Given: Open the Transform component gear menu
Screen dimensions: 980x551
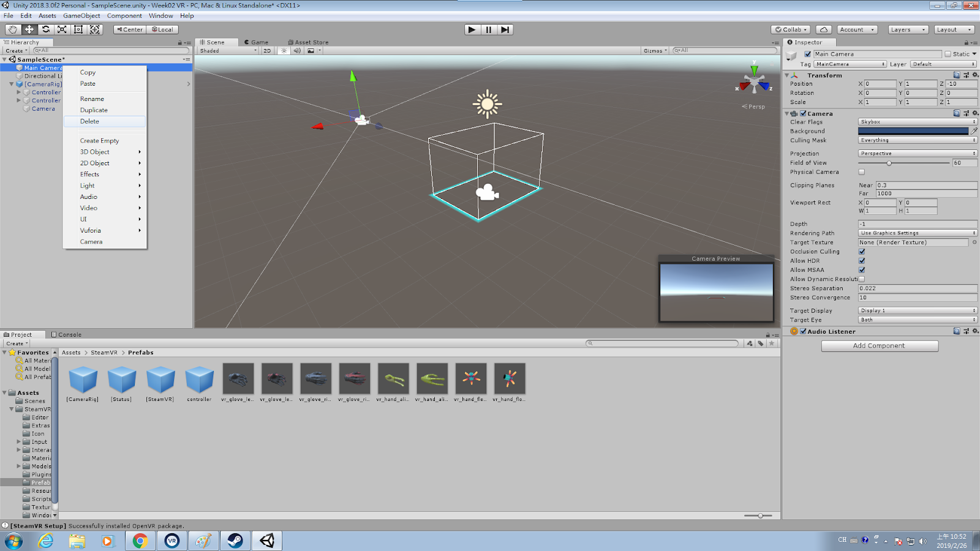Looking at the screenshot, I should click(975, 75).
